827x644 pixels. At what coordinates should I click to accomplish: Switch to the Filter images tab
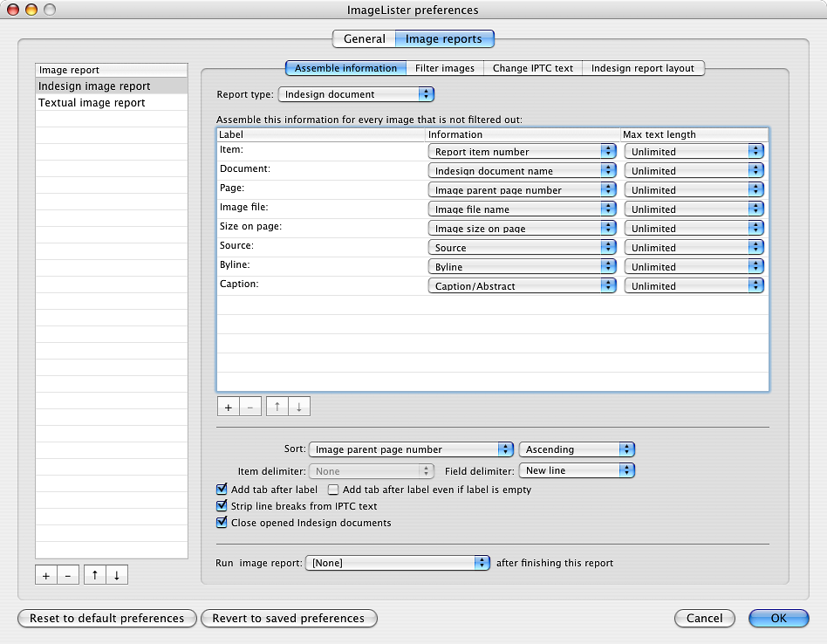[x=445, y=68]
